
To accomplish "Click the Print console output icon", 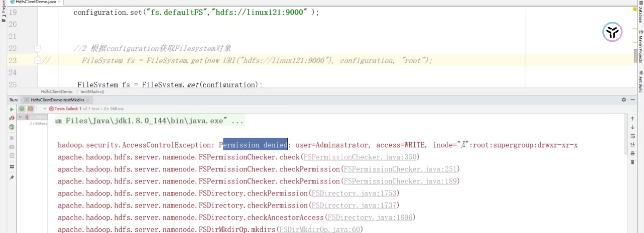I will click(633, 153).
